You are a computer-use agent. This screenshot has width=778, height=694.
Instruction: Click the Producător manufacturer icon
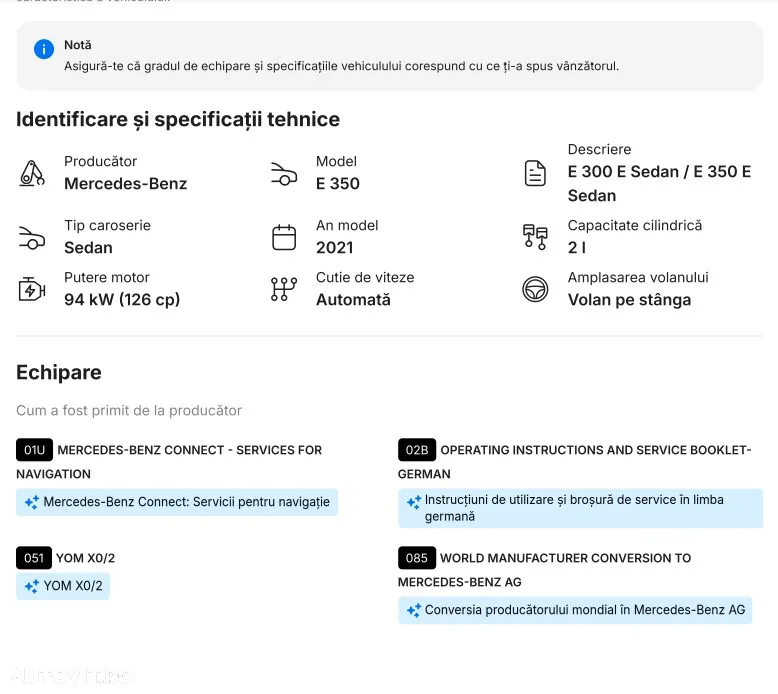tap(32, 173)
